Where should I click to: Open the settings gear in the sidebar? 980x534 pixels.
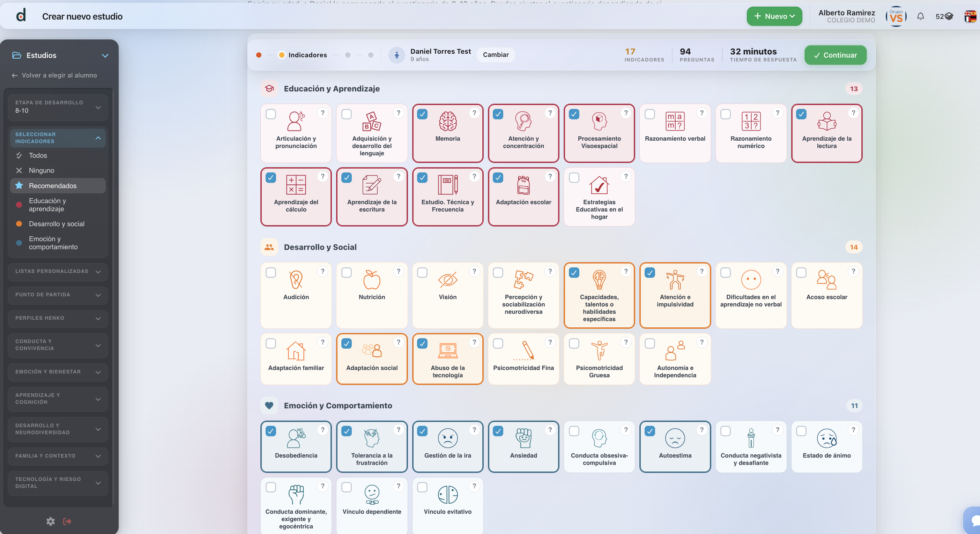pyautogui.click(x=51, y=521)
